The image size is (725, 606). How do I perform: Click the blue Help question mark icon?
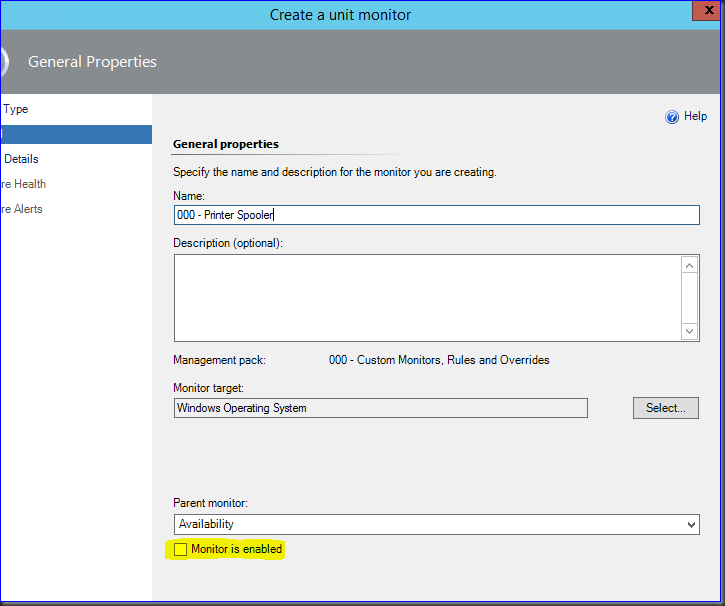(672, 117)
